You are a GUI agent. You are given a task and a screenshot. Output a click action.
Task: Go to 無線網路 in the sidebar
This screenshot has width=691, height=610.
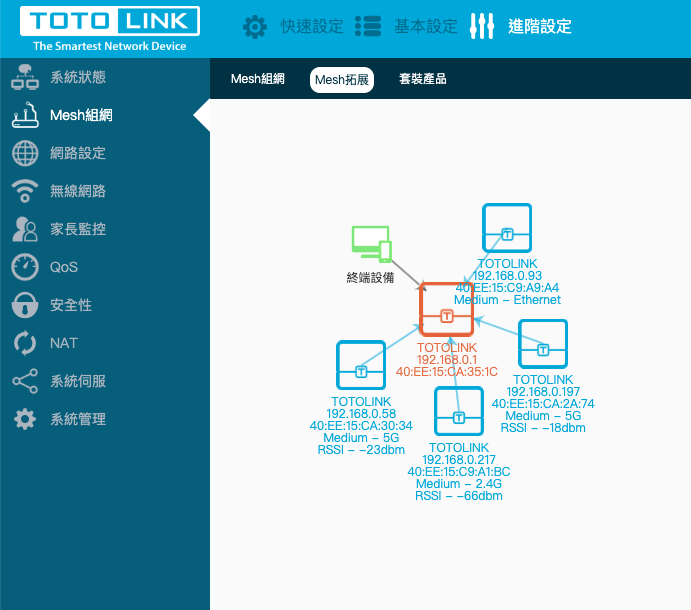(x=78, y=191)
